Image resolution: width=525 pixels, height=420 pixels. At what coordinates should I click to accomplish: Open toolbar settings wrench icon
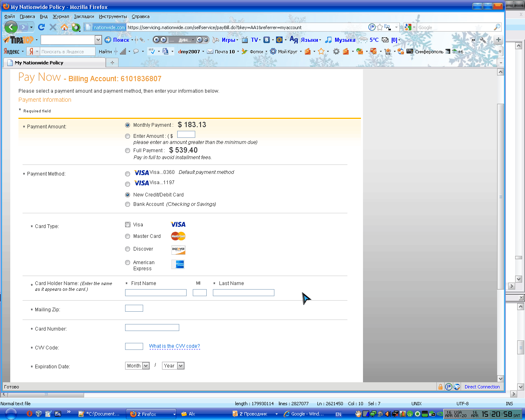coord(483,40)
